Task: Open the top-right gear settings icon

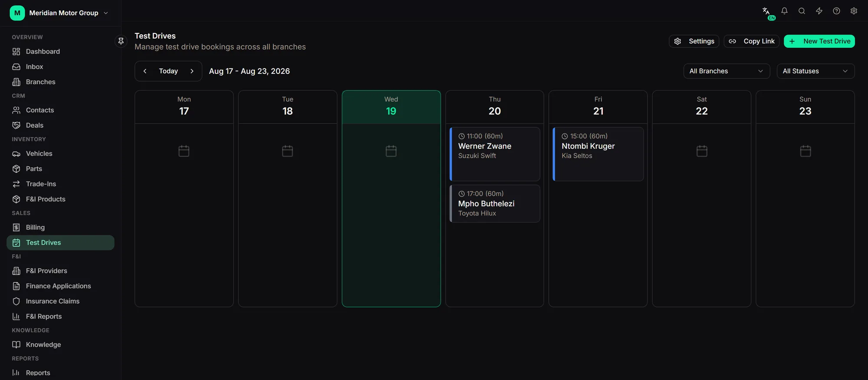Action: tap(854, 11)
